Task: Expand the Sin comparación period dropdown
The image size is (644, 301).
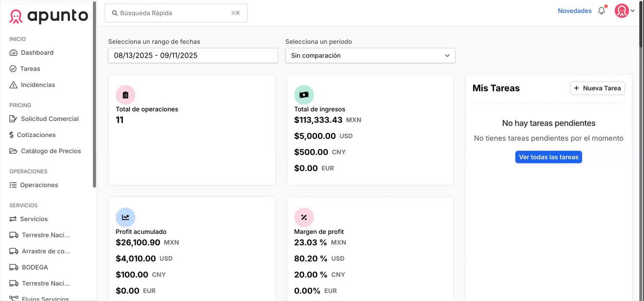Action: [x=370, y=56]
